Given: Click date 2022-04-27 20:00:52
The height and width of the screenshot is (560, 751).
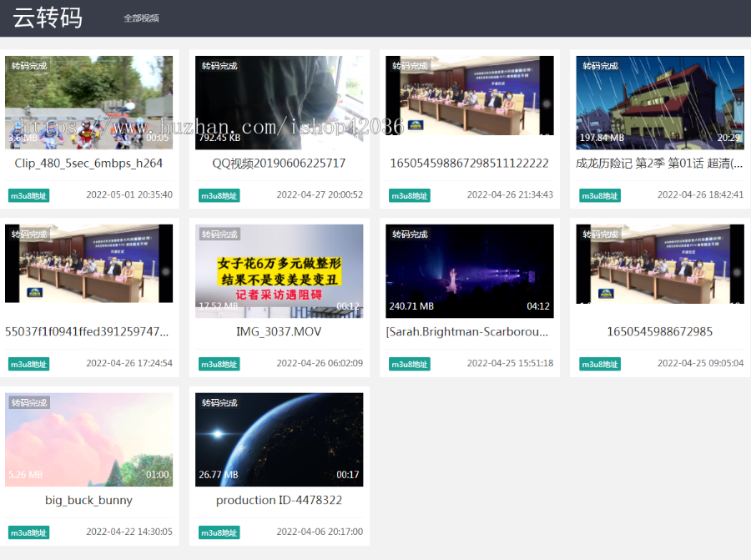Looking at the screenshot, I should [320, 194].
